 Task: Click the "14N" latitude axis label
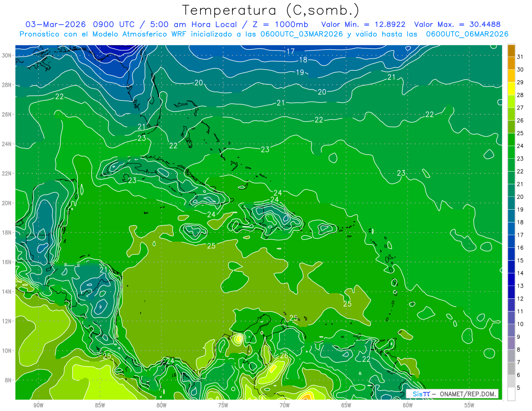pyautogui.click(x=7, y=291)
